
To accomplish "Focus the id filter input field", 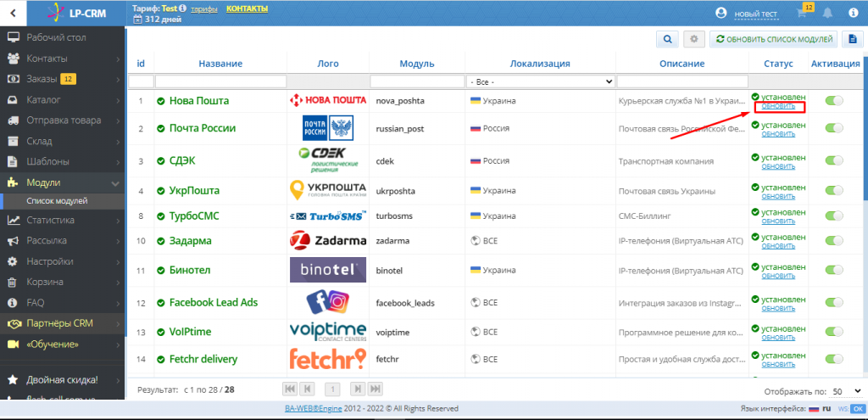I will (x=142, y=81).
